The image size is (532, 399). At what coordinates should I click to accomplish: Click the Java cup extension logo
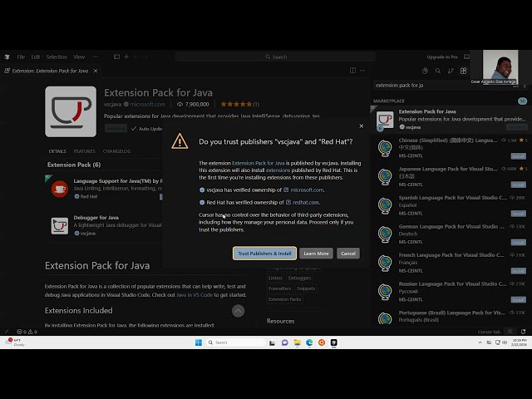pos(71,111)
